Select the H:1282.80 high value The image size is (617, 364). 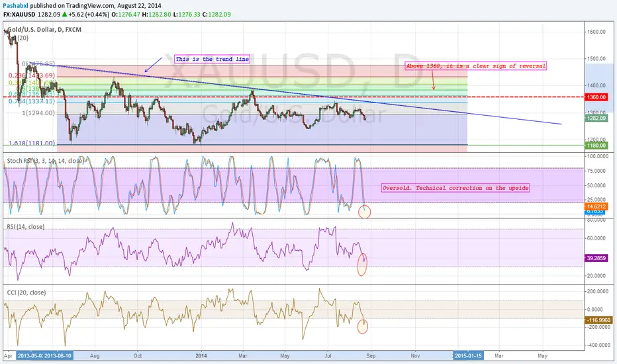157,14
